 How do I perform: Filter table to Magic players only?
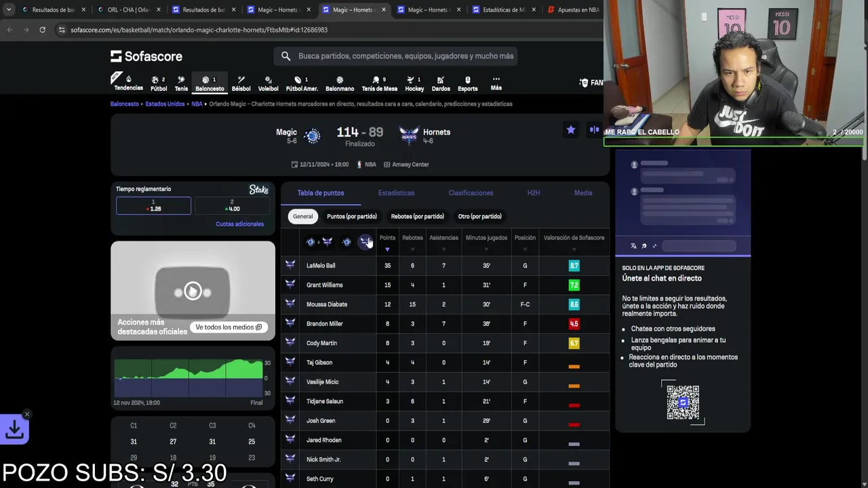pyautogui.click(x=347, y=242)
